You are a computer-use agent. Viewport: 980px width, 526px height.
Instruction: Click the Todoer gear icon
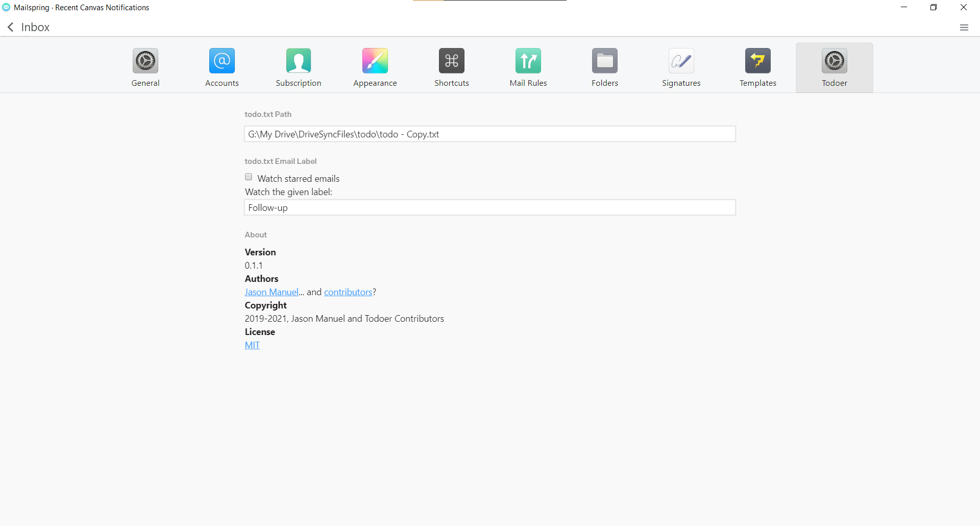(835, 61)
